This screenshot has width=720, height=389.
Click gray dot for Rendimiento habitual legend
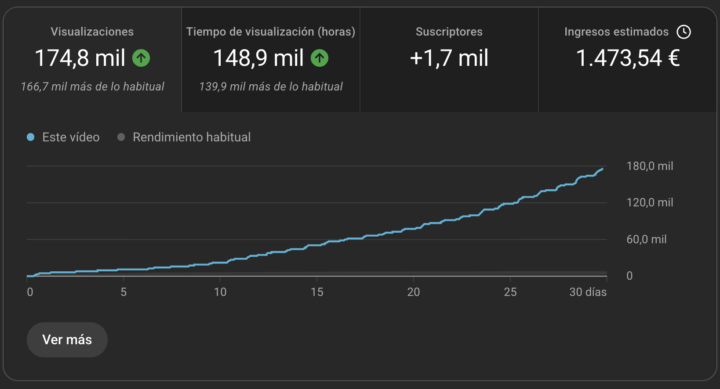coord(121,137)
